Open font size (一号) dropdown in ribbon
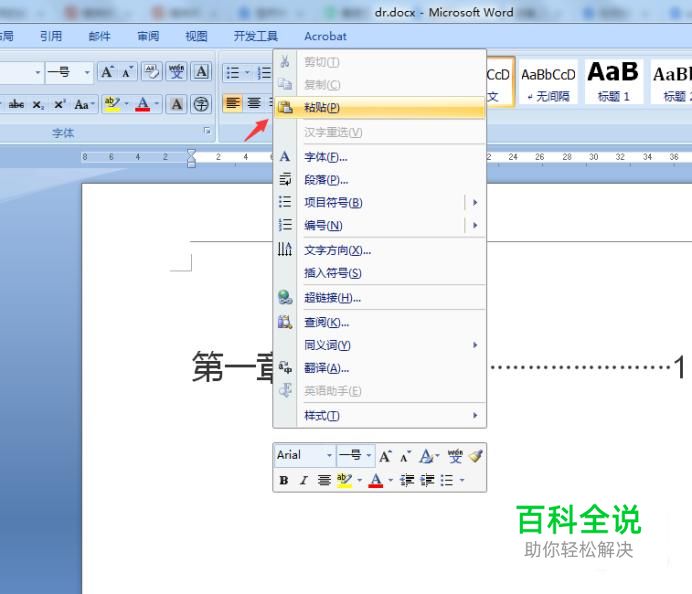 point(87,72)
